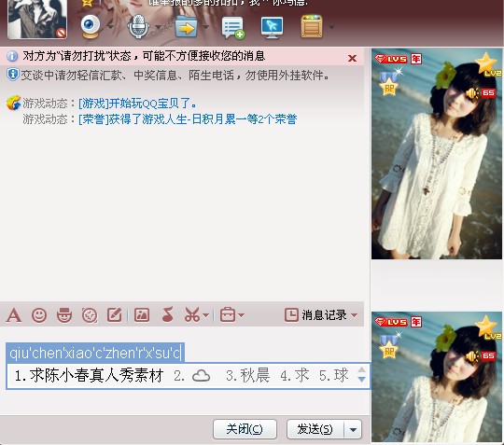This screenshot has height=445, width=504.
Task: Click the medal ribbon badge on the upper photo
Action: 389,83
